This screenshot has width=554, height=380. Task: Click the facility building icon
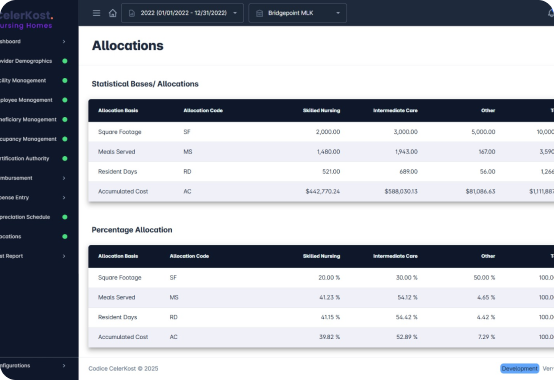(x=259, y=13)
